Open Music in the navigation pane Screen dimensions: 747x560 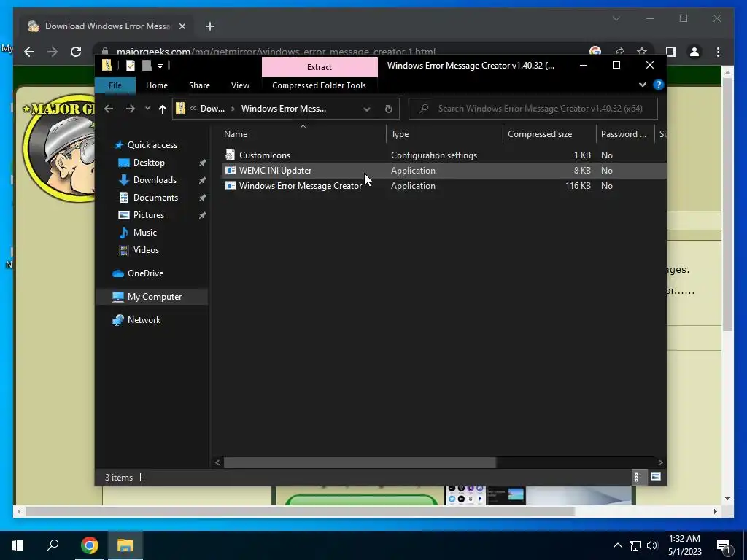tap(145, 233)
